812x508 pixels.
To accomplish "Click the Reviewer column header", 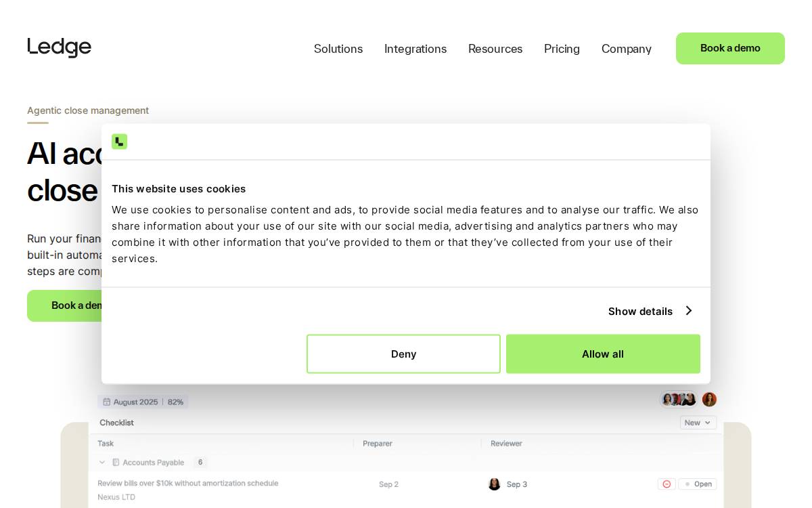I will coord(506,444).
